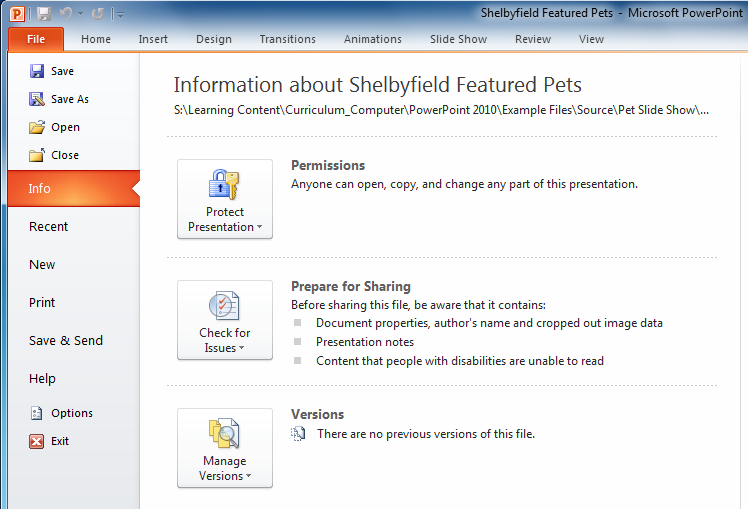Click the Options icon in Backstage sidebar
Screen dimensions: 748x509
click(37, 413)
